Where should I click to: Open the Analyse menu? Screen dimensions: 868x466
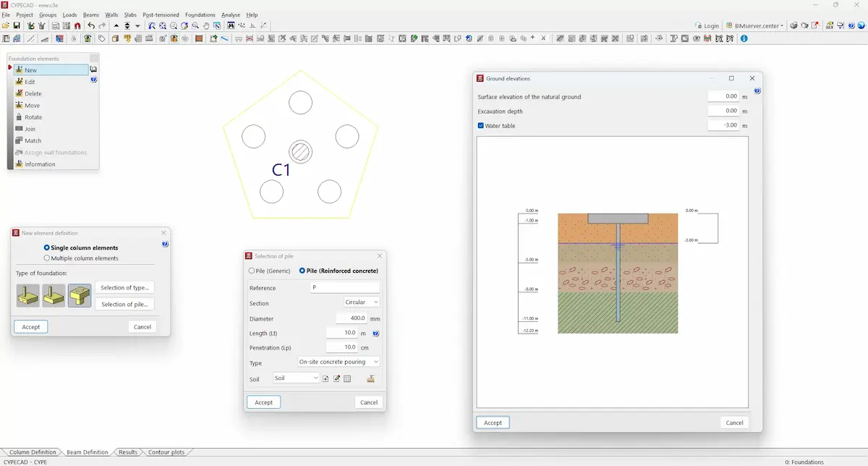pyautogui.click(x=231, y=14)
